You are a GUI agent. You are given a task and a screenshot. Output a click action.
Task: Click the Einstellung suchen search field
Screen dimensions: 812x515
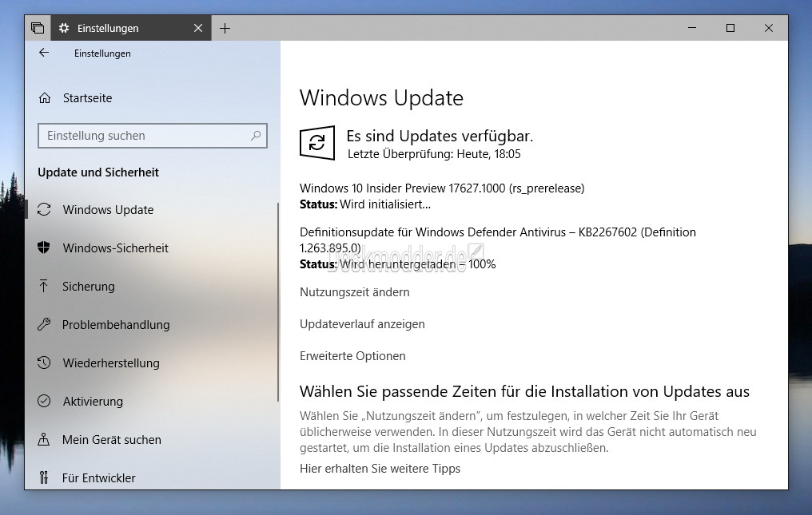152,136
